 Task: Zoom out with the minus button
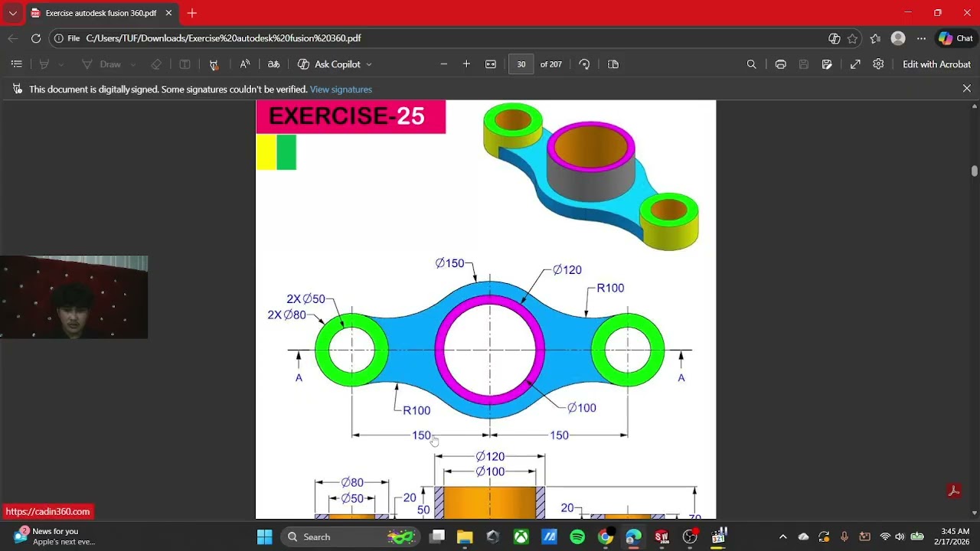(443, 64)
